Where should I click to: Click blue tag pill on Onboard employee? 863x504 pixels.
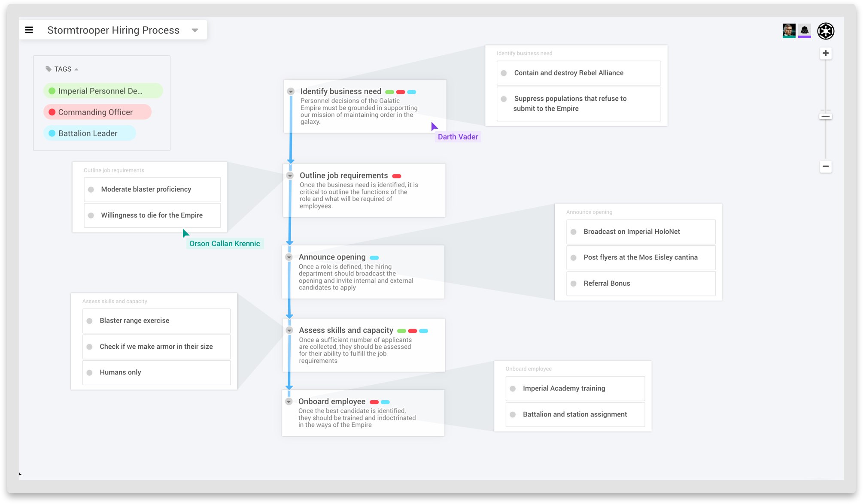click(385, 402)
